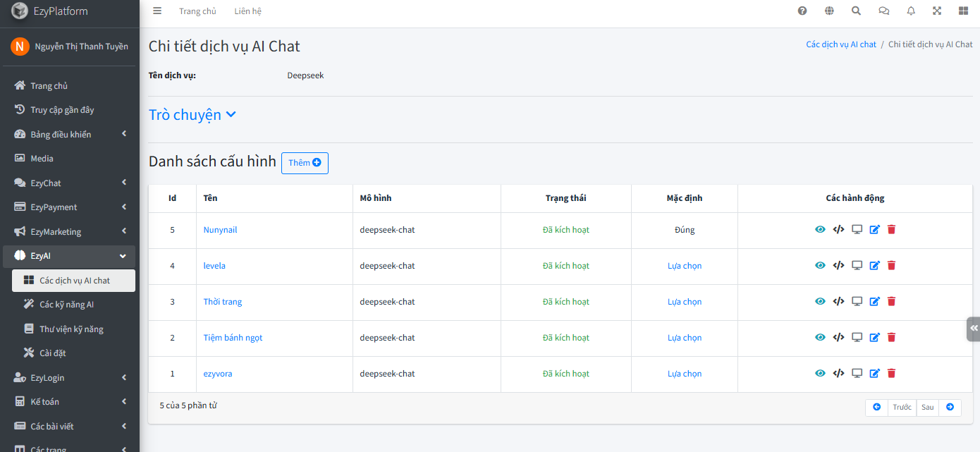View details eye icon for Thời trang row
This screenshot has height=452, width=980.
pos(820,301)
